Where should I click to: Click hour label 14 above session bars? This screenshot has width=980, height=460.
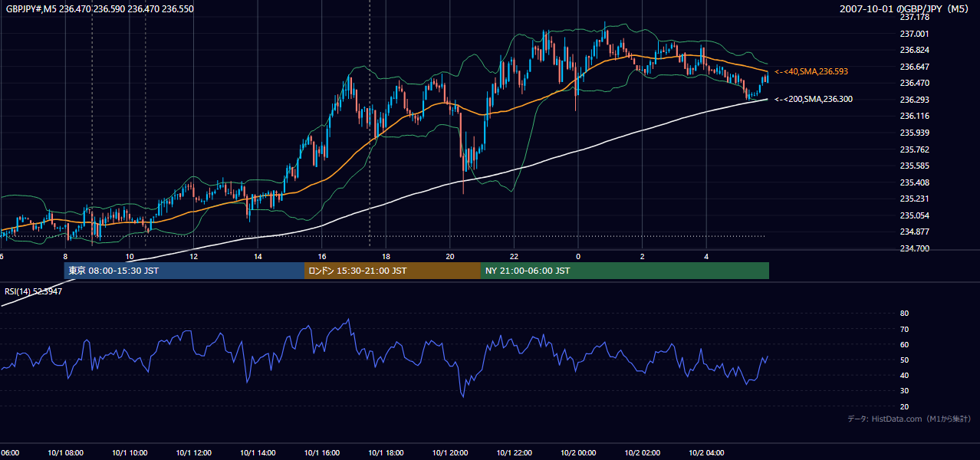[x=258, y=256]
